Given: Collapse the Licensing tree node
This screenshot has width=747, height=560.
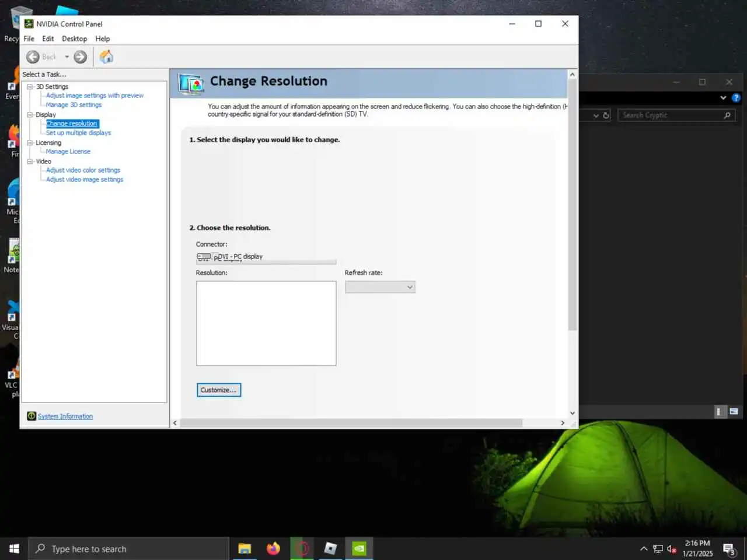Looking at the screenshot, I should 30,142.
